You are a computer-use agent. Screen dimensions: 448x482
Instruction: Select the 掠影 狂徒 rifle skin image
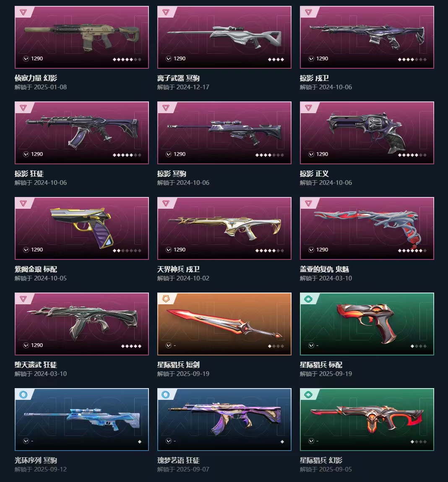pos(81,133)
